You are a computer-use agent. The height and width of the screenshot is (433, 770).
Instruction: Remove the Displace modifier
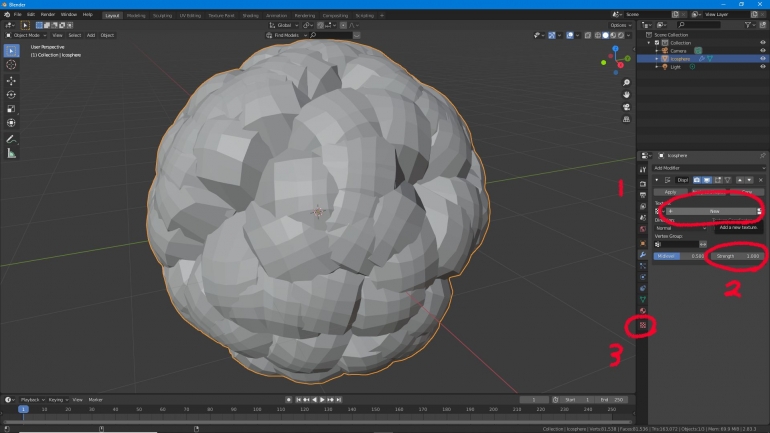(x=760, y=180)
